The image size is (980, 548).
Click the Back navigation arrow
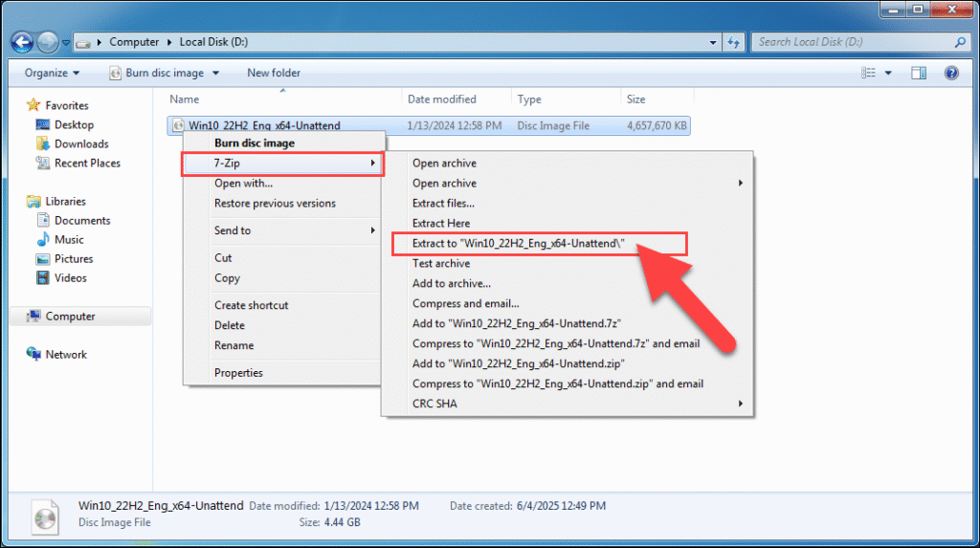click(x=22, y=42)
